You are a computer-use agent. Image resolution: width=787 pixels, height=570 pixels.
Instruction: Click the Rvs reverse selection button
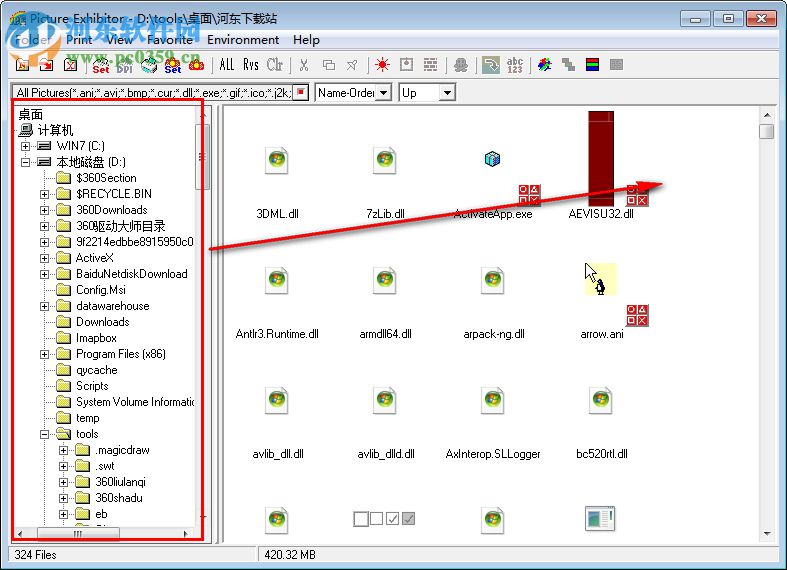(251, 65)
